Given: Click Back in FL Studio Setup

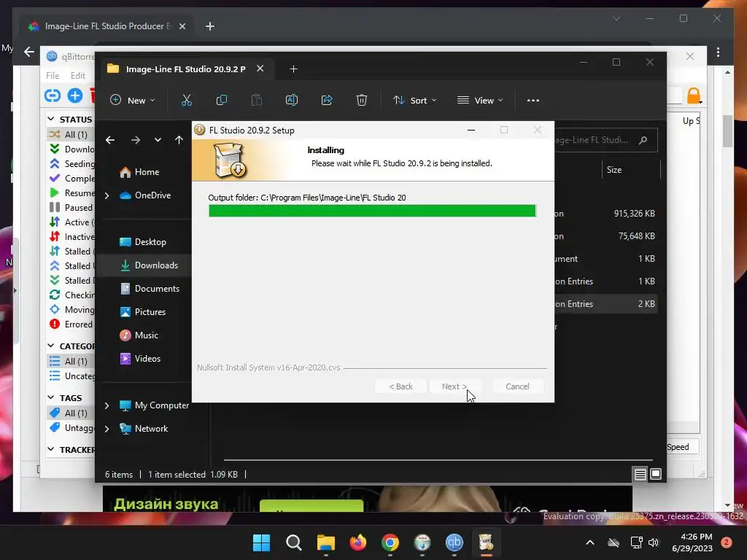Looking at the screenshot, I should [400, 386].
